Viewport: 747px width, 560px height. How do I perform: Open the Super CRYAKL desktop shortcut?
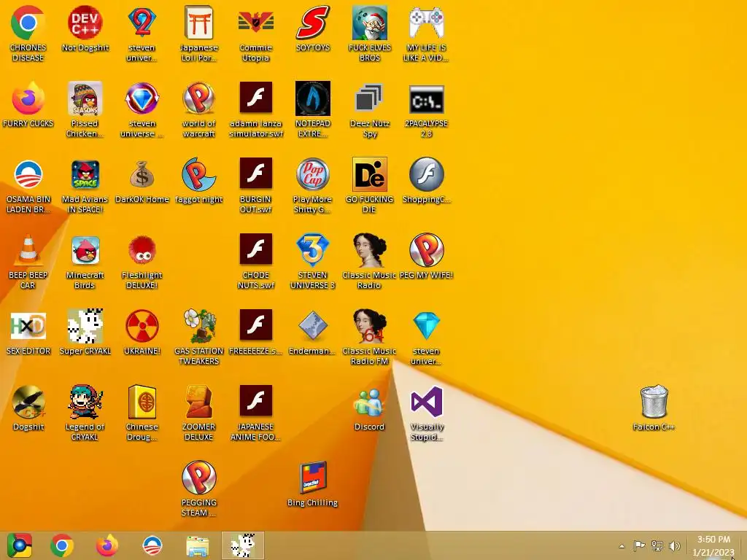(x=85, y=326)
